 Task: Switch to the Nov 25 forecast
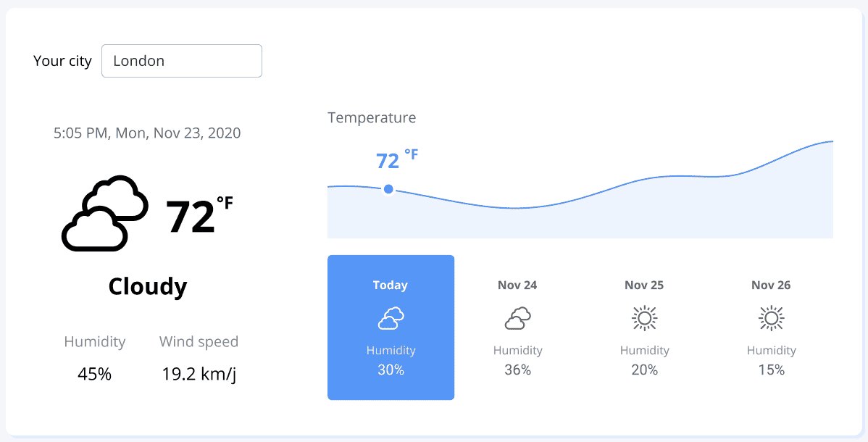click(x=644, y=328)
